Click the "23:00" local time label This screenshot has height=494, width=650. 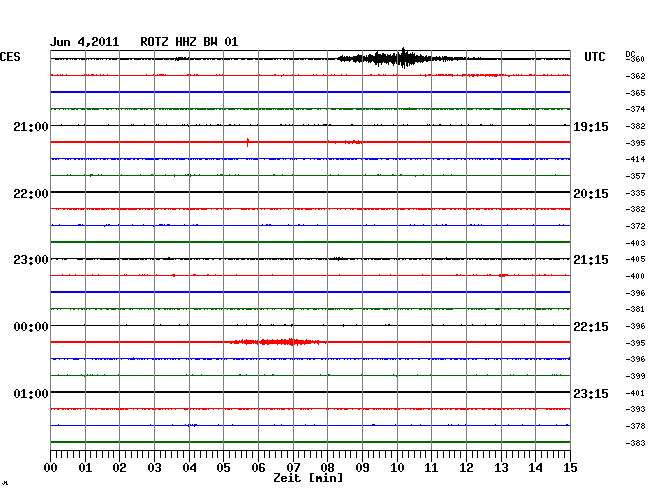click(x=31, y=260)
